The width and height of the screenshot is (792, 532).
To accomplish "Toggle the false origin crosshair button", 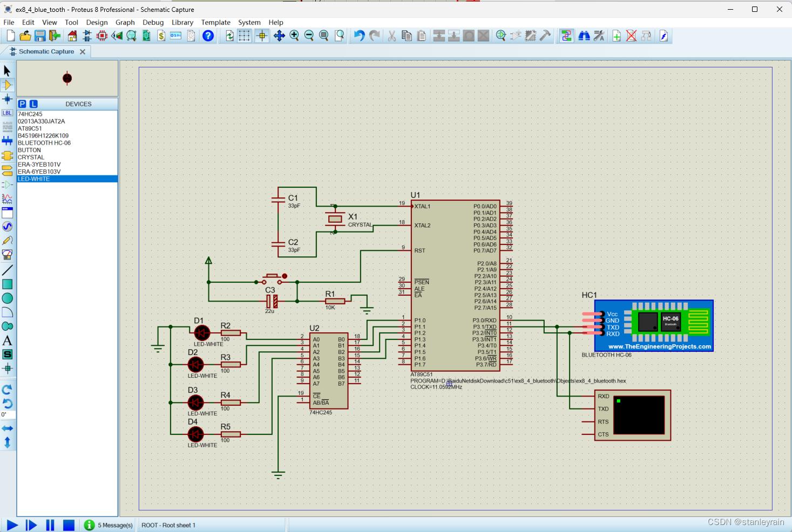I will [x=262, y=36].
